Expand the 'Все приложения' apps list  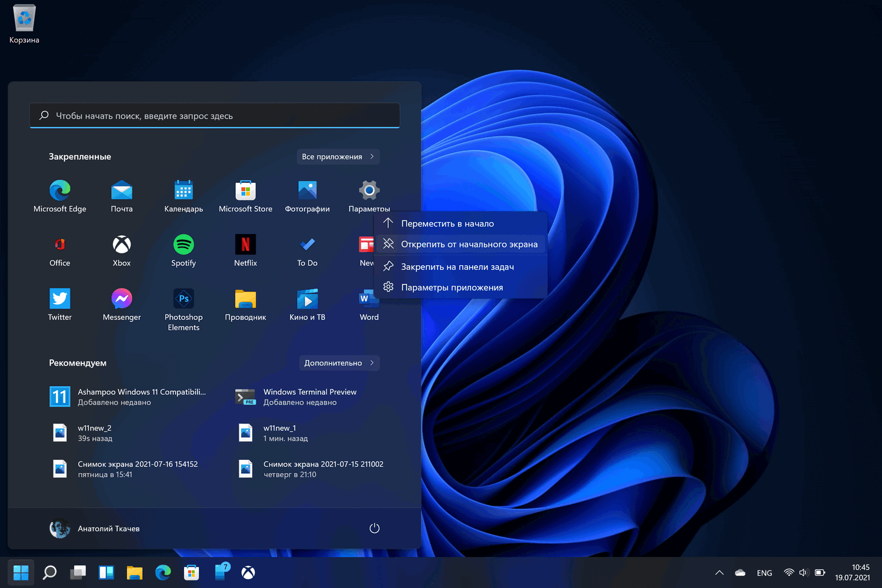click(x=338, y=156)
